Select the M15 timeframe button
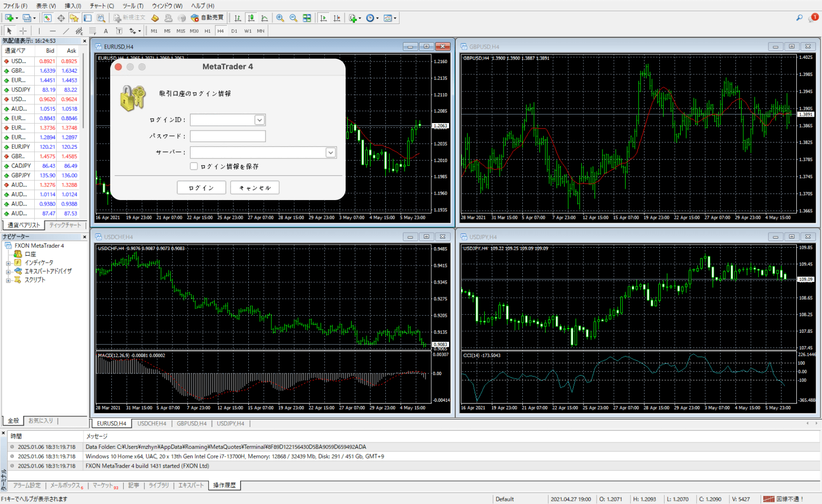 coord(181,31)
